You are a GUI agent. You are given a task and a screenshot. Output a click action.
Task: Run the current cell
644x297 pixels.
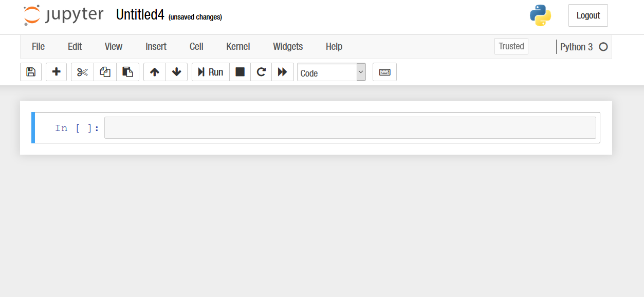(x=211, y=72)
